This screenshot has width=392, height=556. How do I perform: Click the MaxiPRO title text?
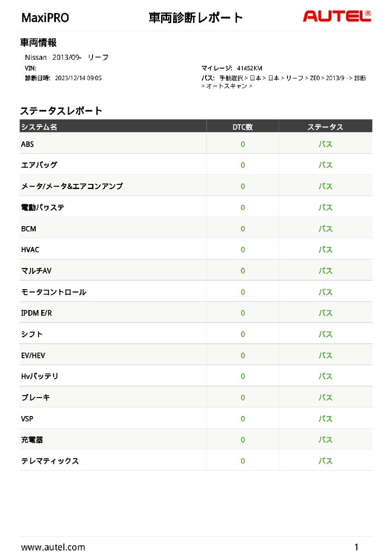pos(45,18)
